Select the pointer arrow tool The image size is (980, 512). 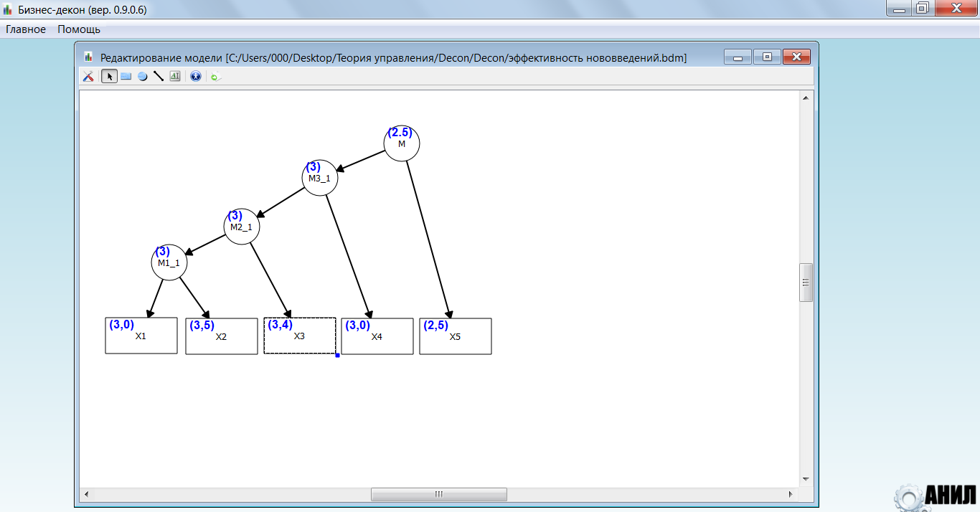click(x=109, y=76)
